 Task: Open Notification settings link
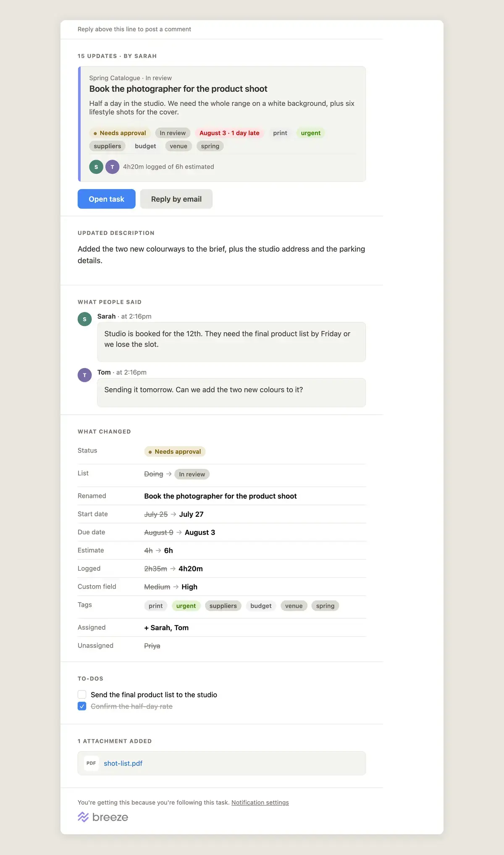pos(260,802)
